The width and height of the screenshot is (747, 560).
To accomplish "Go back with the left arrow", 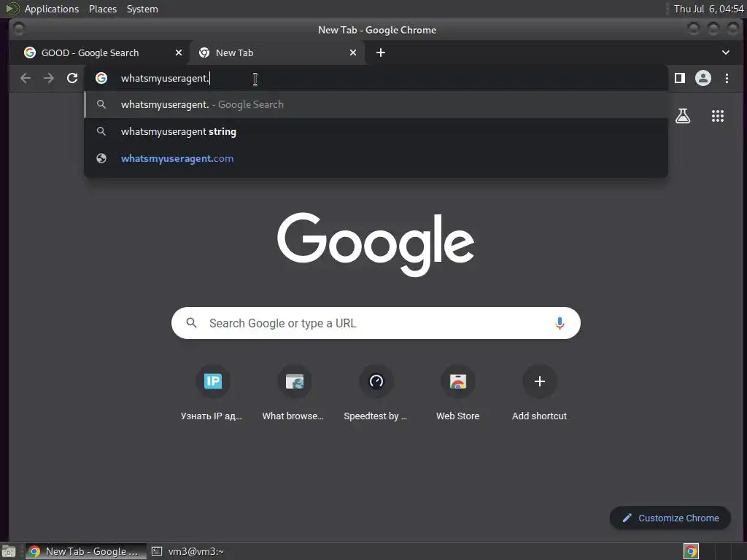I will click(26, 78).
